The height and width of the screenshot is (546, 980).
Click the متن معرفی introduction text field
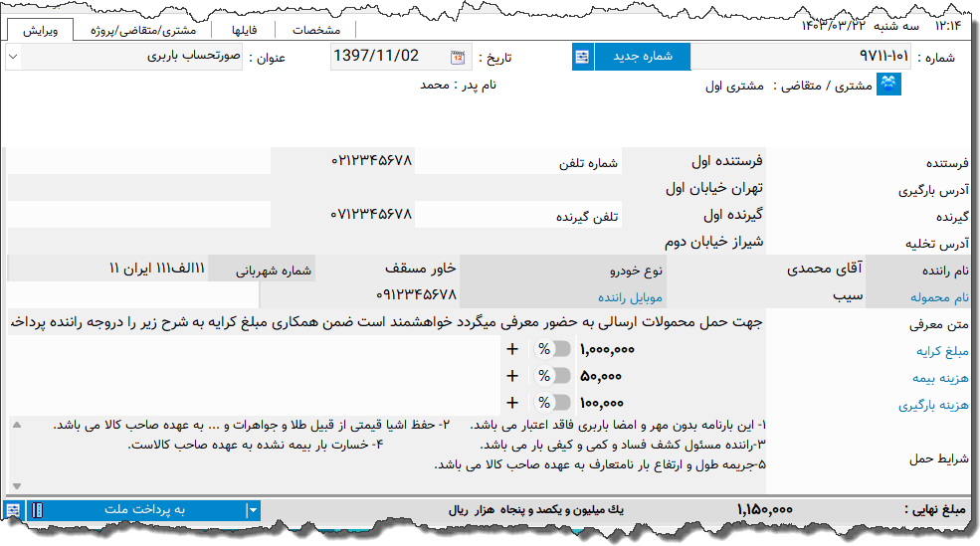386,322
